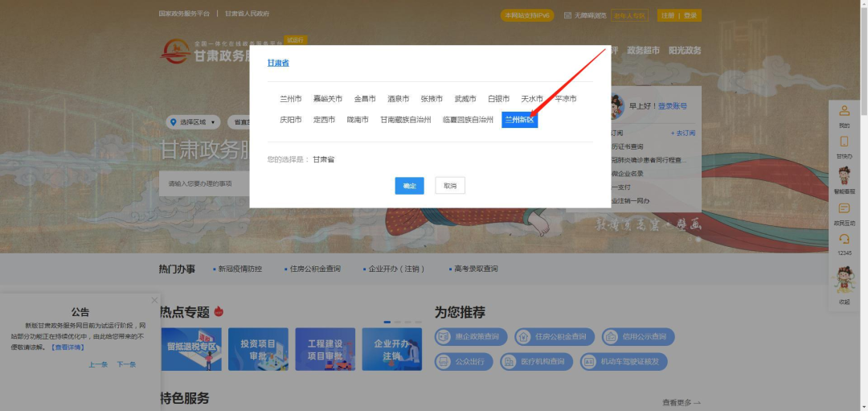Choose the highlighted 兰州新区 option
The width and height of the screenshot is (868, 411).
point(519,120)
